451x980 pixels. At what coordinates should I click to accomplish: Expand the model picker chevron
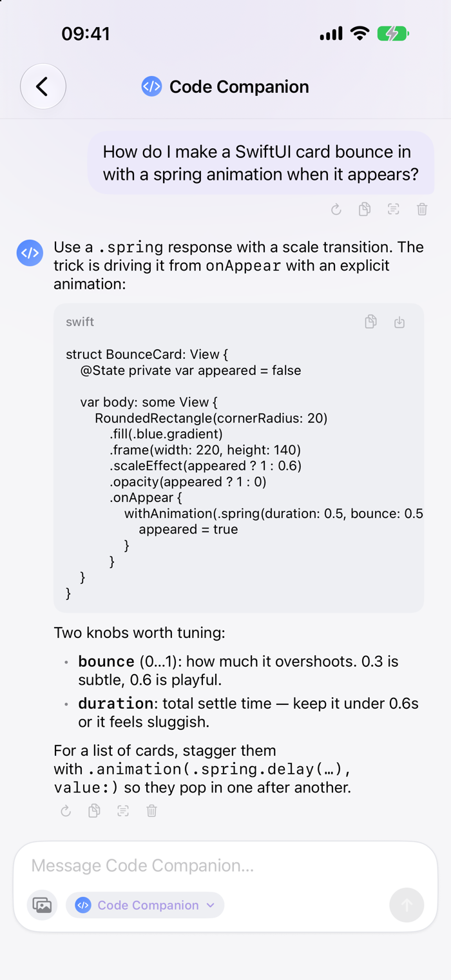point(210,905)
